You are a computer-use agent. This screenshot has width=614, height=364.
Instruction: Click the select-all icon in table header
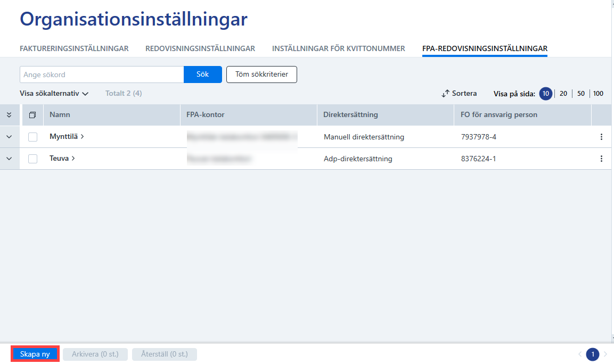(x=32, y=114)
